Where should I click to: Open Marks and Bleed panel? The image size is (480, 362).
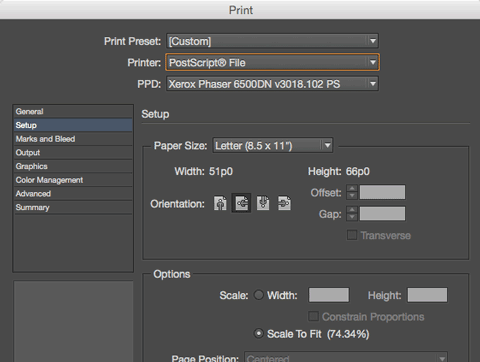point(73,139)
